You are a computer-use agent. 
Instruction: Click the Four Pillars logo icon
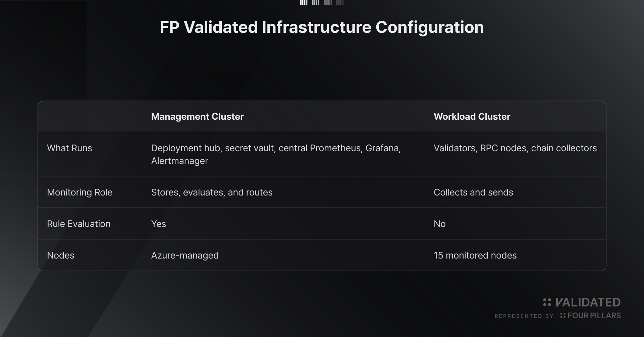pos(563,316)
